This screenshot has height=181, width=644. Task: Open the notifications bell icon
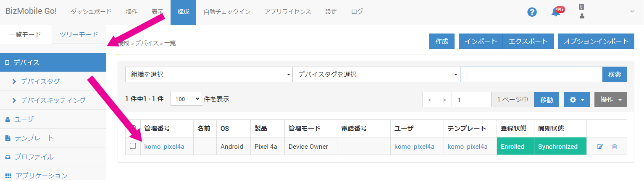556,12
